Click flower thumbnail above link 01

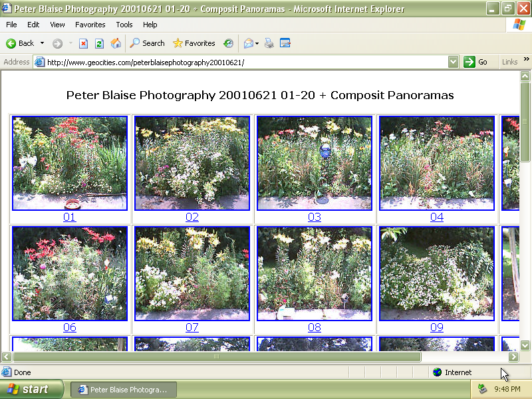(x=70, y=163)
